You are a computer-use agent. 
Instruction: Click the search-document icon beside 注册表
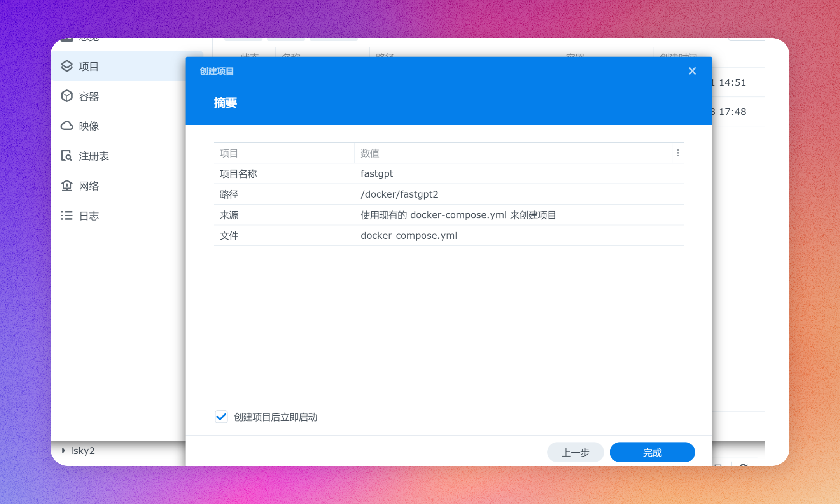pyautogui.click(x=67, y=156)
